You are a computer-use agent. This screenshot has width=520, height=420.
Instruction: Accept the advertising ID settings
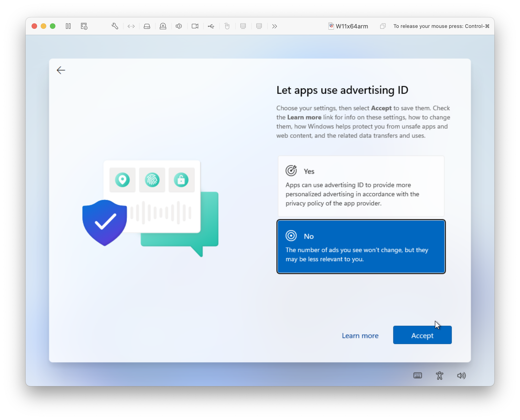coord(422,335)
